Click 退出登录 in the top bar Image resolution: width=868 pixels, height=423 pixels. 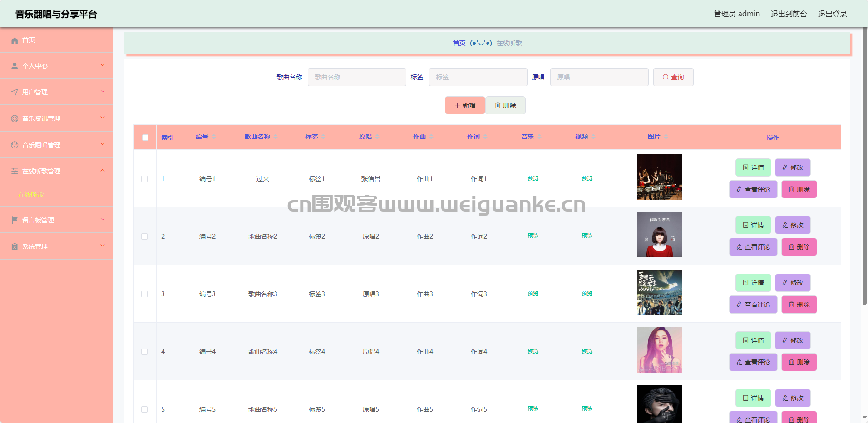(833, 14)
